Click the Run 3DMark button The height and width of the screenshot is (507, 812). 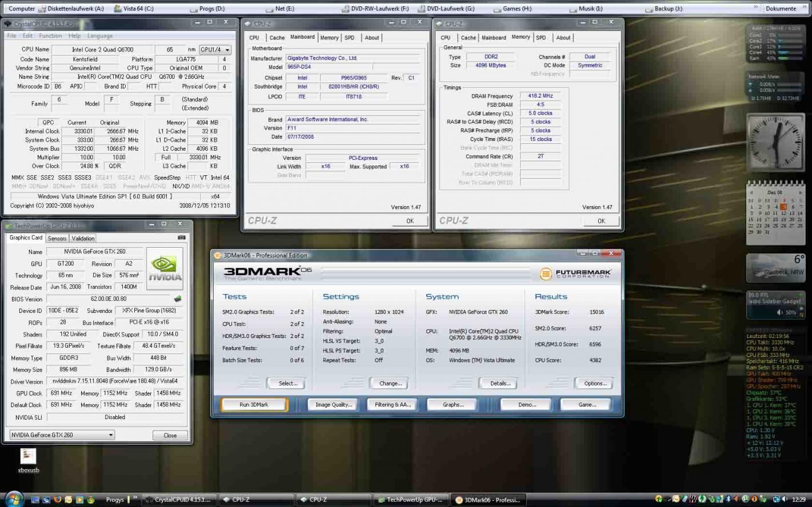point(254,404)
